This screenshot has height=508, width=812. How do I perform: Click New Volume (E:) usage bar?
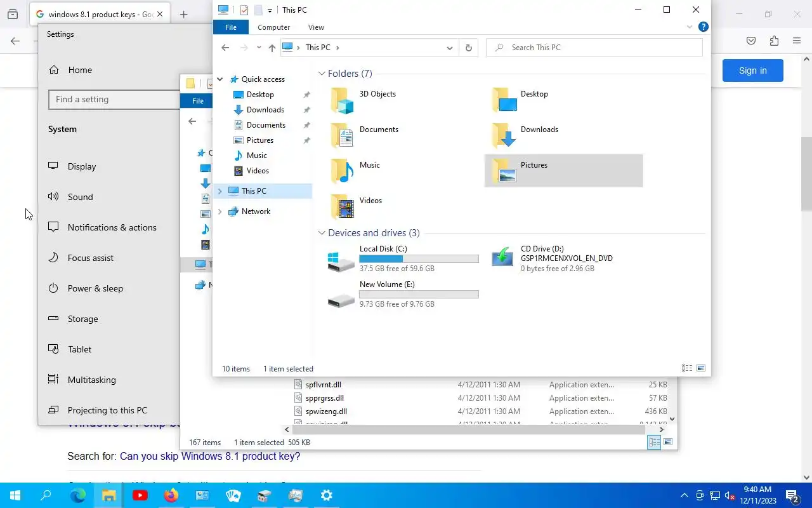click(419, 295)
